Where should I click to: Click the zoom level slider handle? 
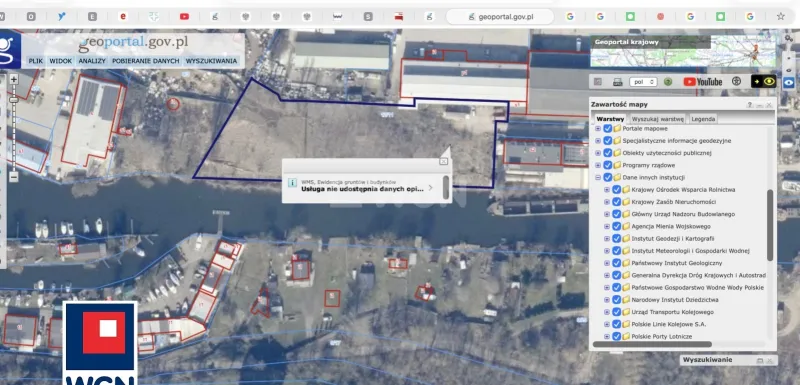[14, 100]
